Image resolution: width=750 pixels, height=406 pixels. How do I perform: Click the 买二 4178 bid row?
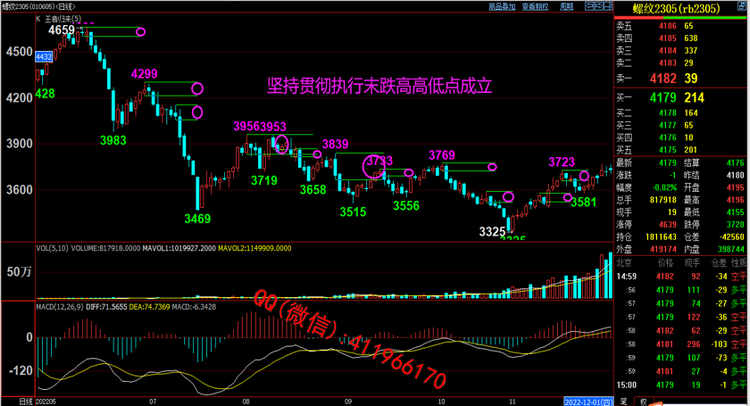pos(681,113)
